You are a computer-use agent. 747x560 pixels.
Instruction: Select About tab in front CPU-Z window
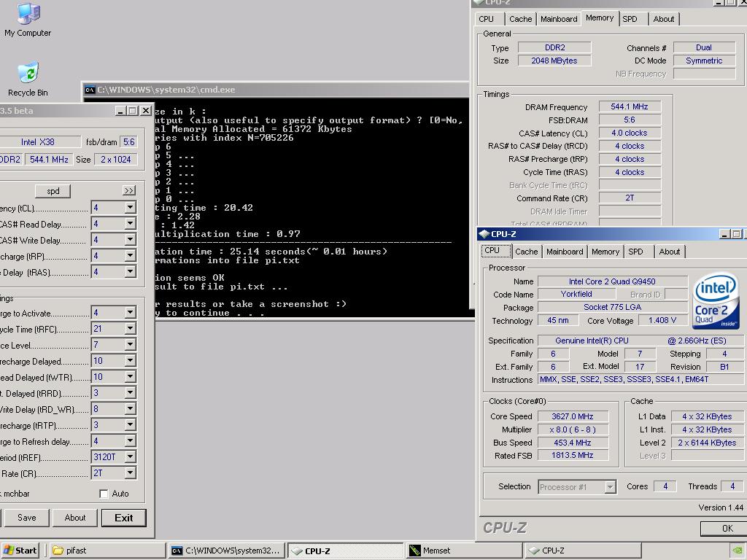670,252
